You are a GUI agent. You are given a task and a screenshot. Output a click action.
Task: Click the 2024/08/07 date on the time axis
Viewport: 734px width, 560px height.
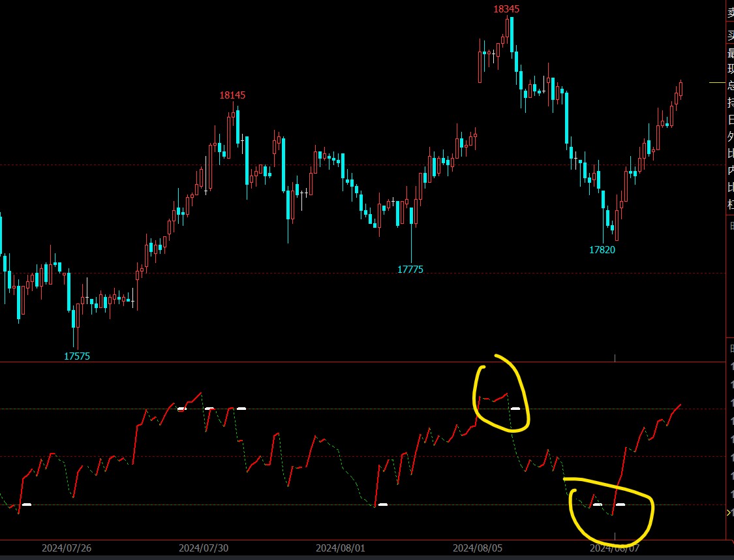(x=615, y=548)
